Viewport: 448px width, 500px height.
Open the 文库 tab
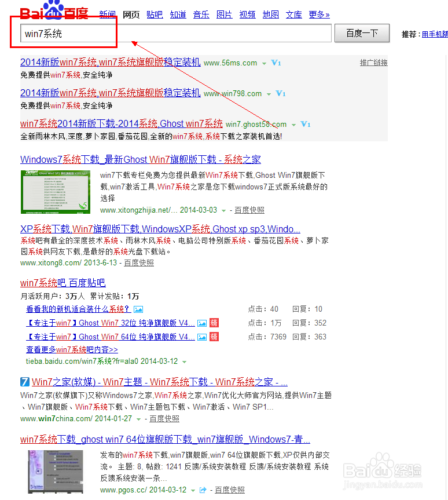click(x=294, y=14)
